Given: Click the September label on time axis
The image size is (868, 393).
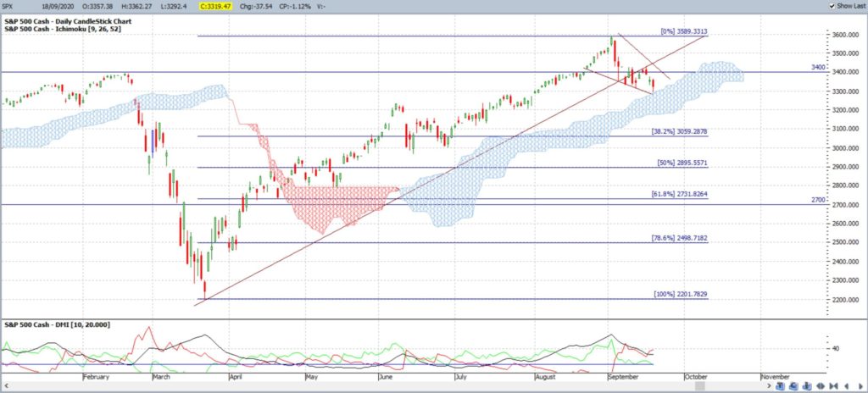Looking at the screenshot, I should [623, 377].
